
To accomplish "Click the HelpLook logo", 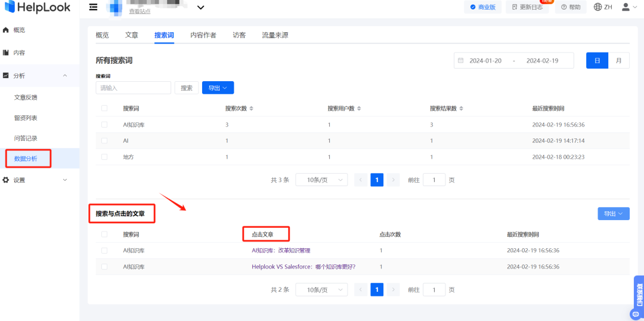I will click(38, 7).
